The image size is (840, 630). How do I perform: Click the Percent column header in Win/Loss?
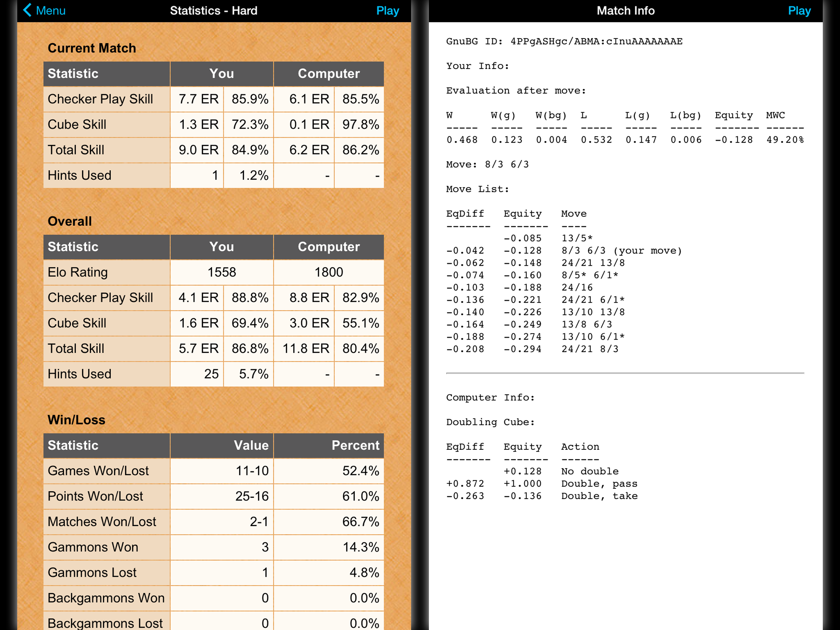click(355, 445)
